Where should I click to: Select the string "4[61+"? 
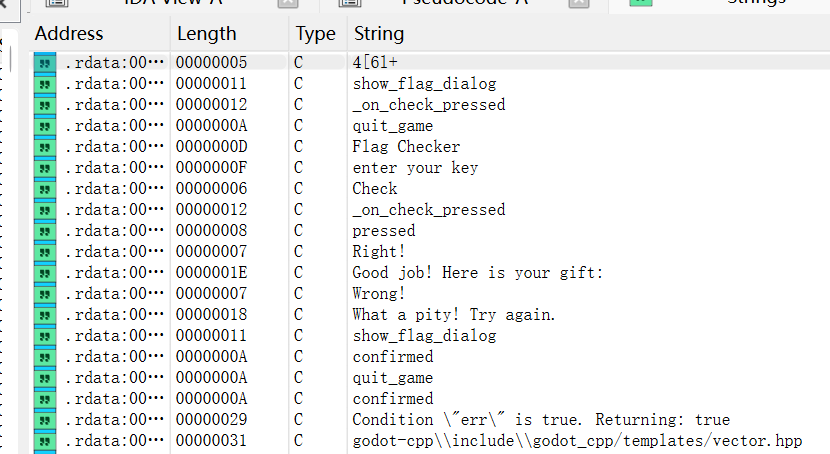point(375,62)
